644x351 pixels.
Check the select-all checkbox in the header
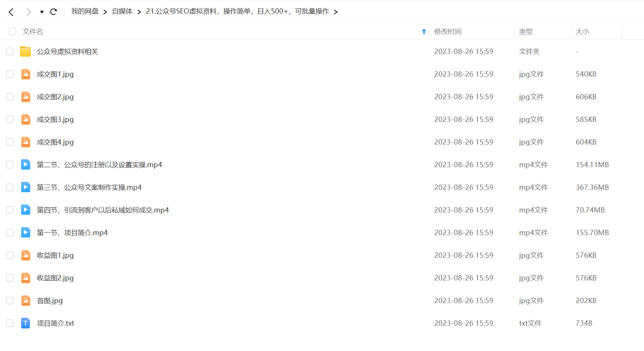(12, 31)
